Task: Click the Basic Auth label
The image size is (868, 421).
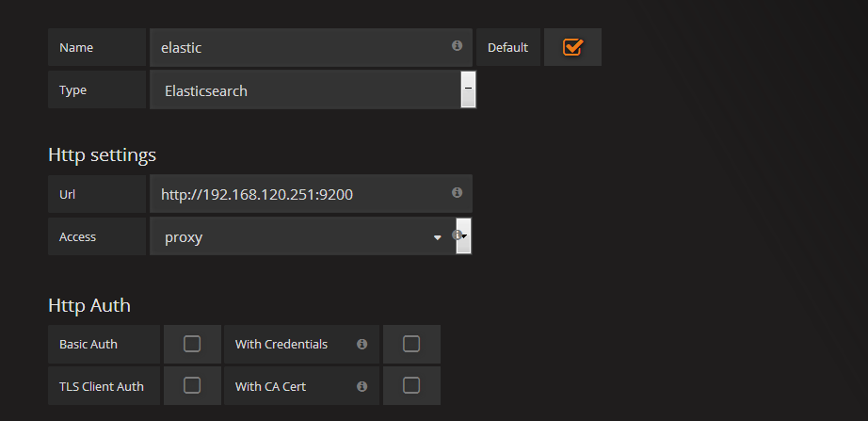Action: [88, 344]
